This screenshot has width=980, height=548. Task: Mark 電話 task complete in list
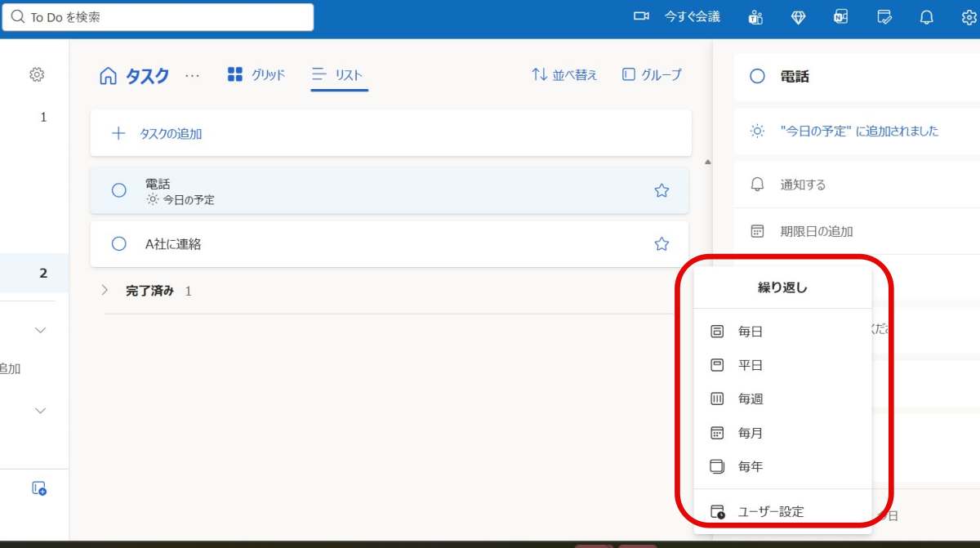(119, 190)
